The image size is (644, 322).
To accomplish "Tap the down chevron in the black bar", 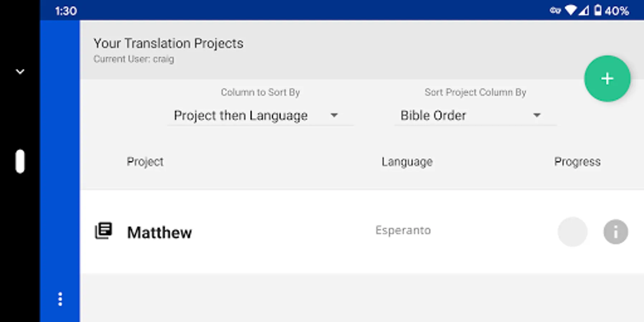I will pos(20,72).
